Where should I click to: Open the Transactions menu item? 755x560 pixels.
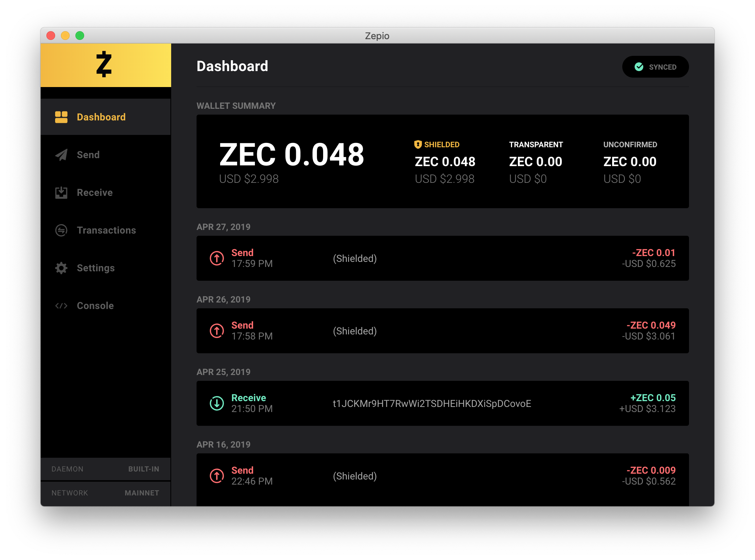click(106, 230)
